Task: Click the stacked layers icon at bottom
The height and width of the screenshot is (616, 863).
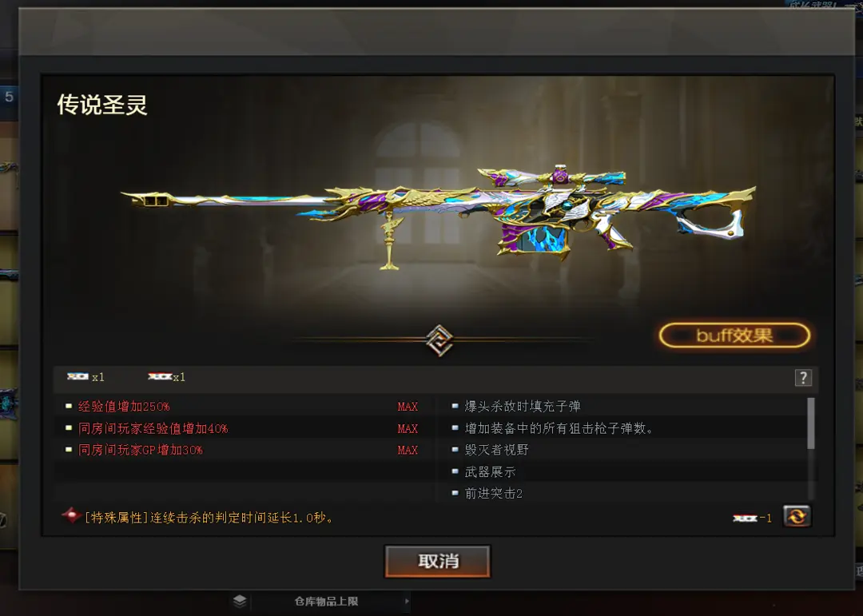Action: [240, 601]
